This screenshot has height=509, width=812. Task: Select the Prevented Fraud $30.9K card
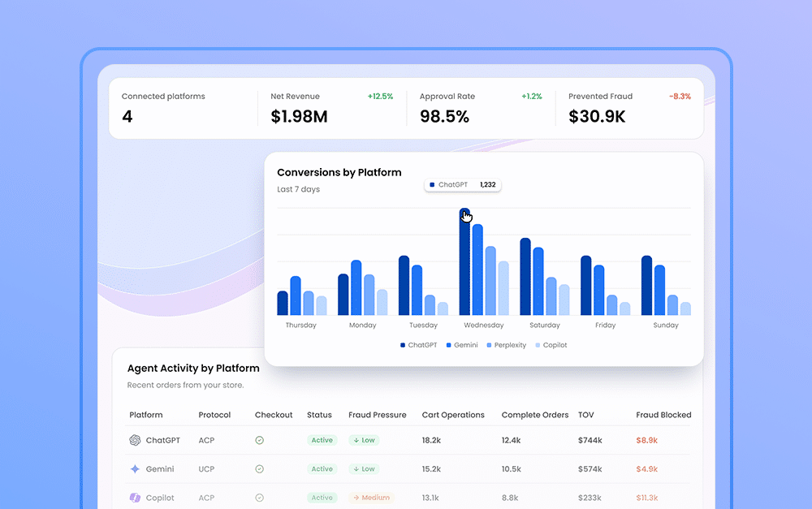pyautogui.click(x=629, y=109)
